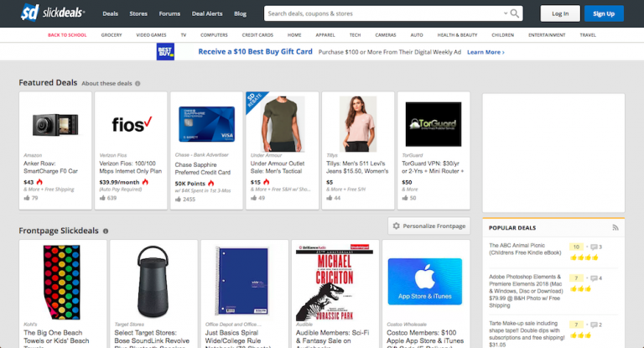Click the gear icon in Personalize Frontpage
The height and width of the screenshot is (348, 644).
[x=396, y=226]
